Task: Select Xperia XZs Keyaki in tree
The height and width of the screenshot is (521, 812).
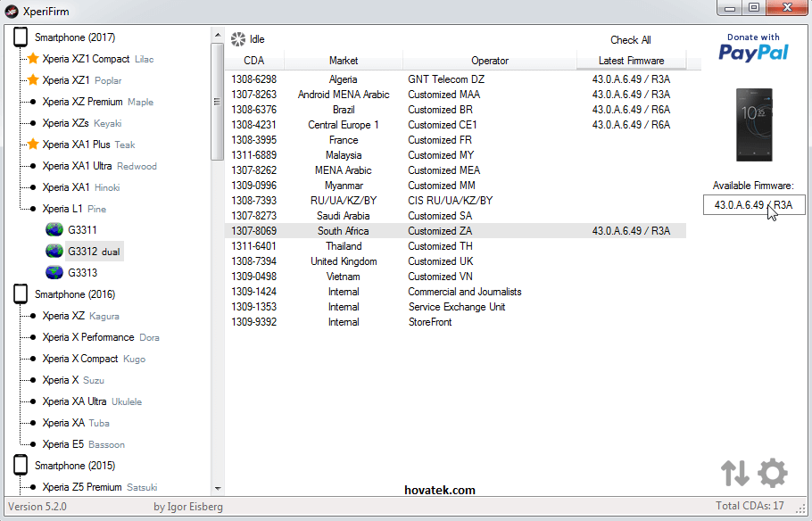Action: click(82, 123)
